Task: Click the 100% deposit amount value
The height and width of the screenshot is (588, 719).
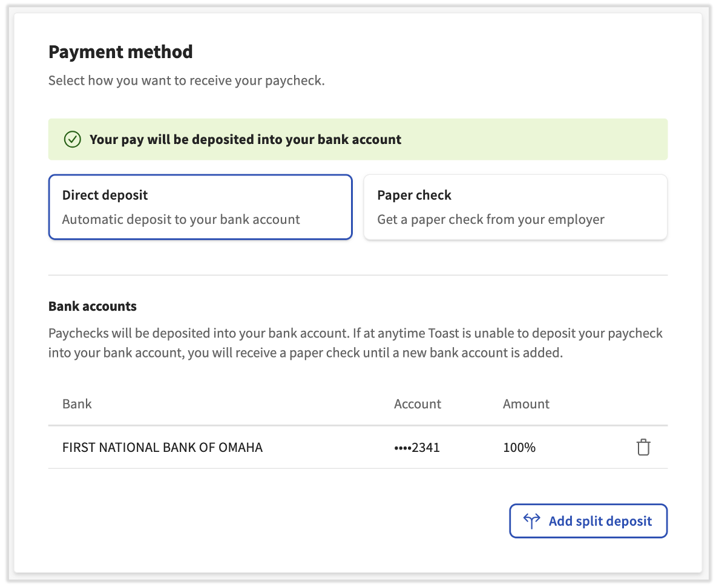Action: [x=519, y=447]
